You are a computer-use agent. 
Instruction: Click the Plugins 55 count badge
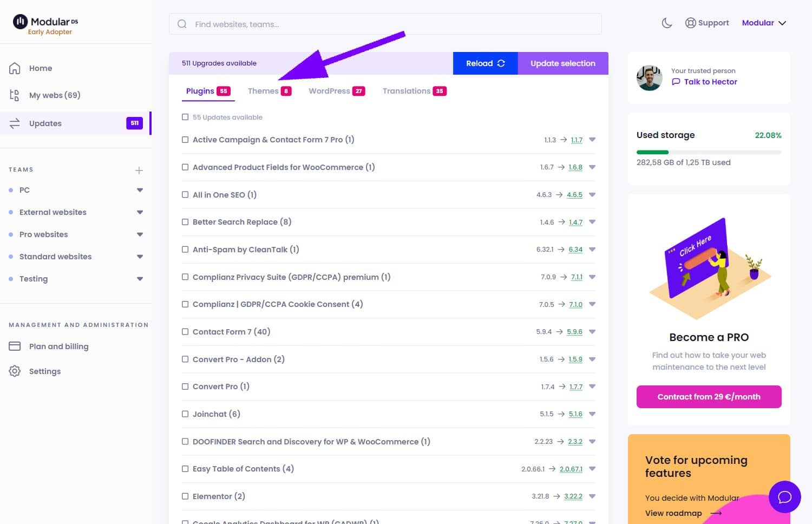click(224, 91)
